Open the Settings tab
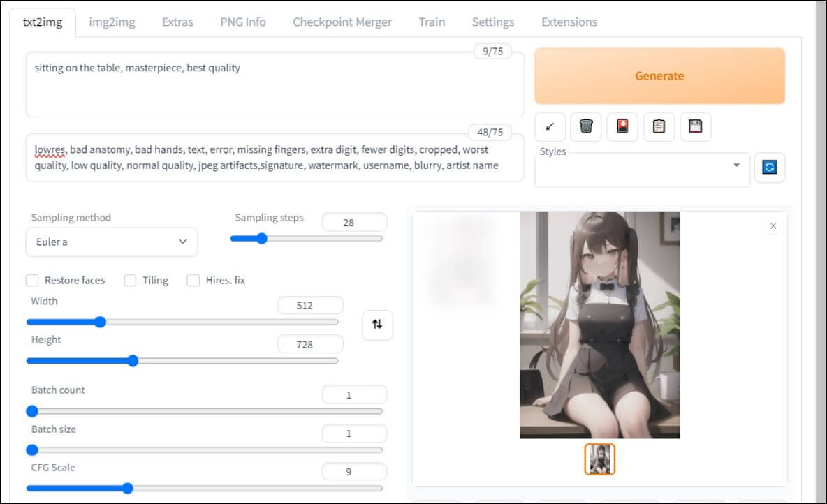 (x=493, y=22)
